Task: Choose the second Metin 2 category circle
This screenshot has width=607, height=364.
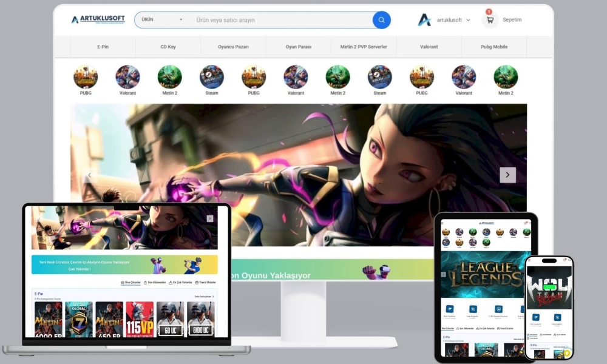Action: (337, 77)
